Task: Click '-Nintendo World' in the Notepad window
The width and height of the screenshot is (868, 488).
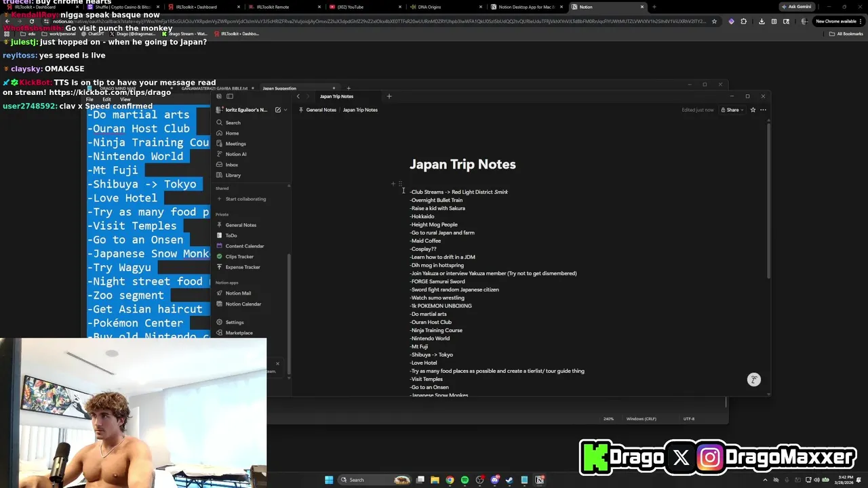Action: [135, 157]
